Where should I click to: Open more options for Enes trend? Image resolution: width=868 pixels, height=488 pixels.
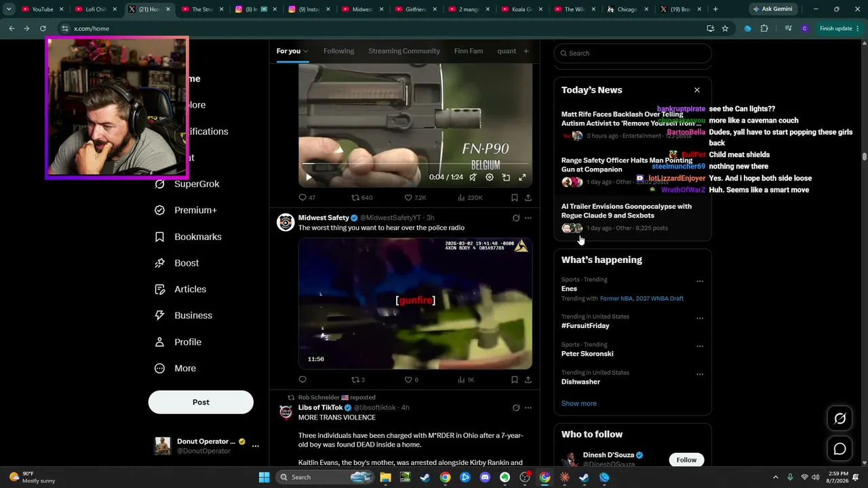(700, 281)
